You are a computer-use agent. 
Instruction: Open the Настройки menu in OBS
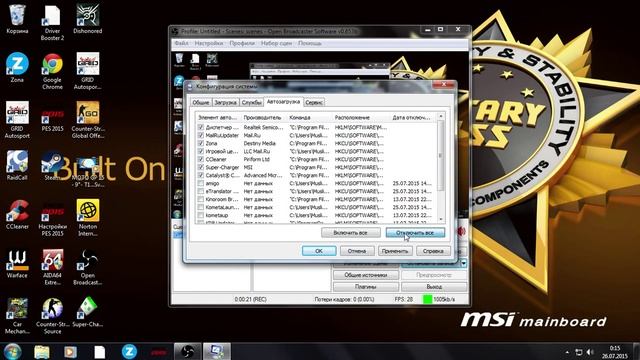(209, 43)
